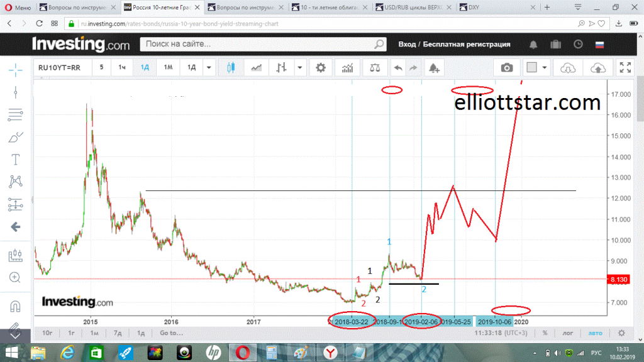Open language selector Russian flag
The width and height of the screenshot is (644, 362).
(x=599, y=45)
